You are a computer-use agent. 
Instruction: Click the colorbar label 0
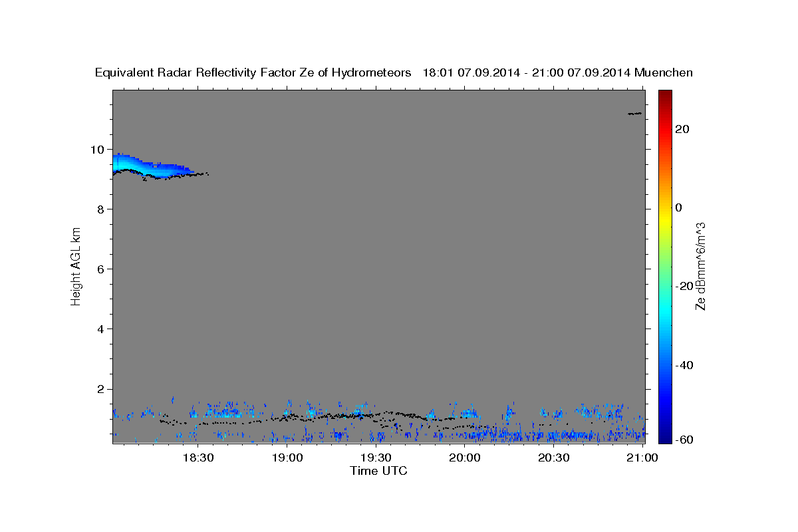[x=680, y=207]
